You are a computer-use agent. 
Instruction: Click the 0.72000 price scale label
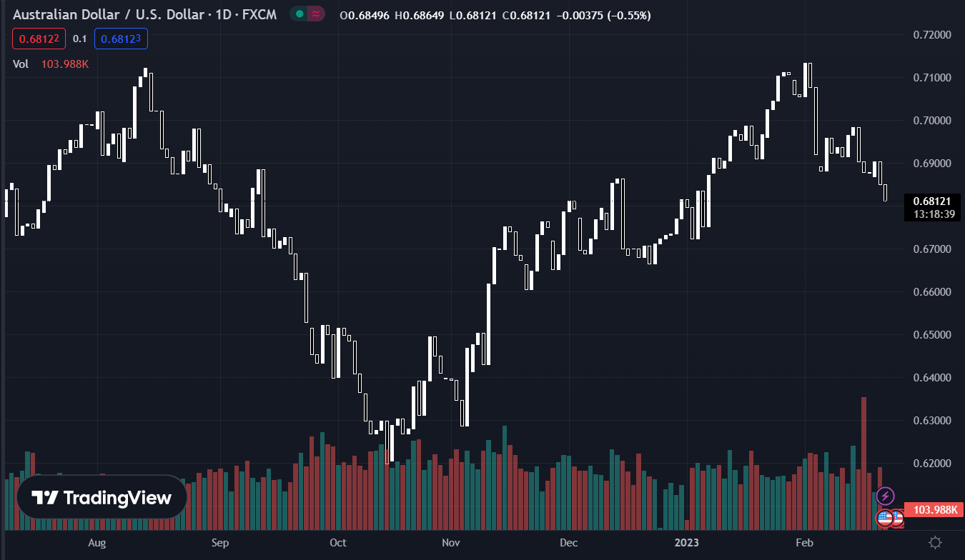(x=931, y=34)
